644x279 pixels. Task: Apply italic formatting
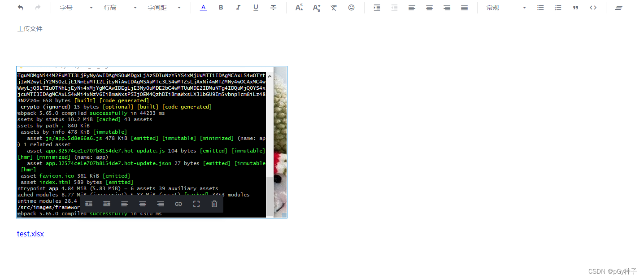click(x=238, y=8)
